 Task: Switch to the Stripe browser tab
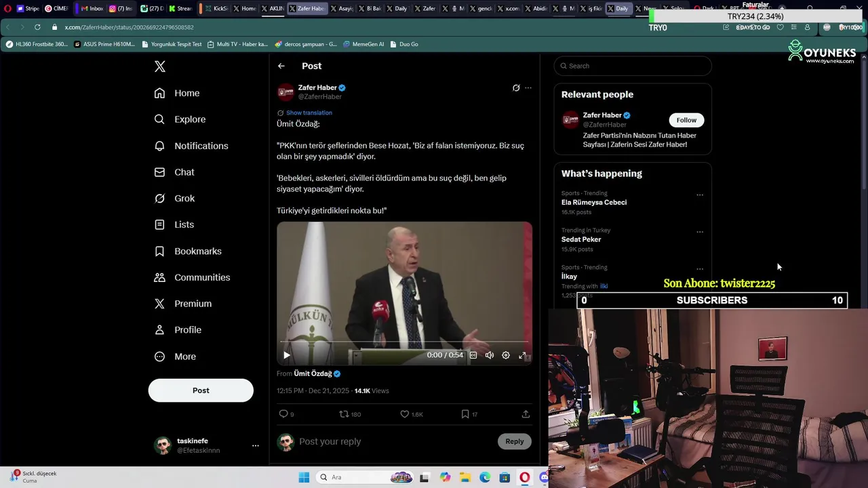tap(28, 9)
